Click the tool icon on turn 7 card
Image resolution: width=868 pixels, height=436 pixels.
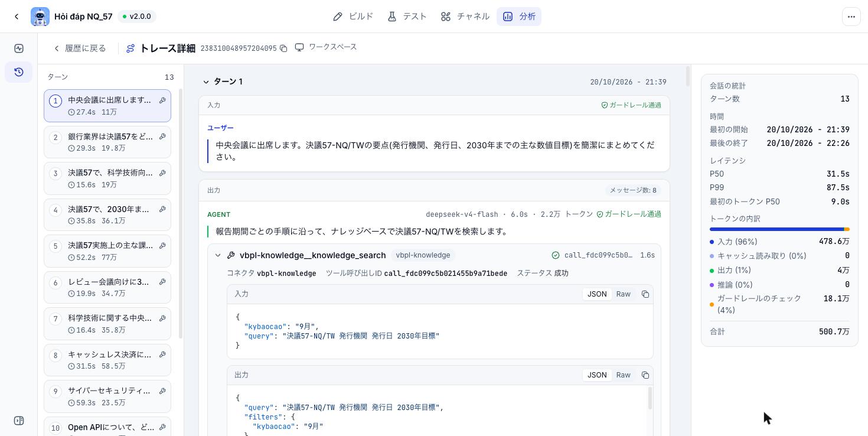(x=162, y=318)
